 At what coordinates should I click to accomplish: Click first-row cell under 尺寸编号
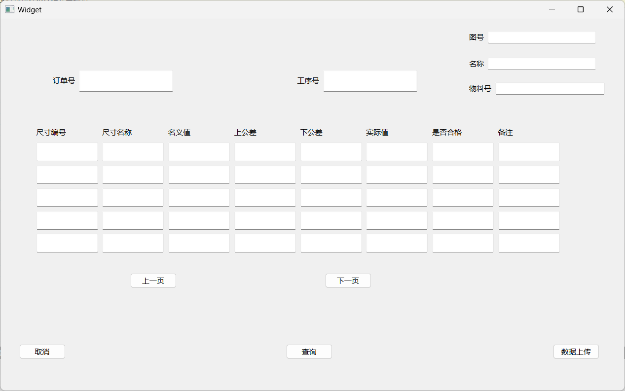67,152
